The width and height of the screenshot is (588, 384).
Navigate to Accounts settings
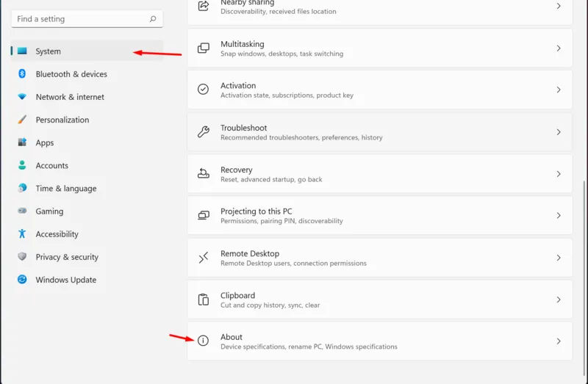click(87, 165)
